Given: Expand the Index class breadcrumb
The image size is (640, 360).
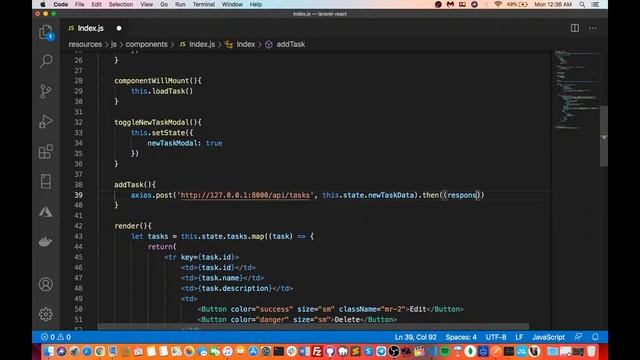Looking at the screenshot, I should [x=240, y=44].
